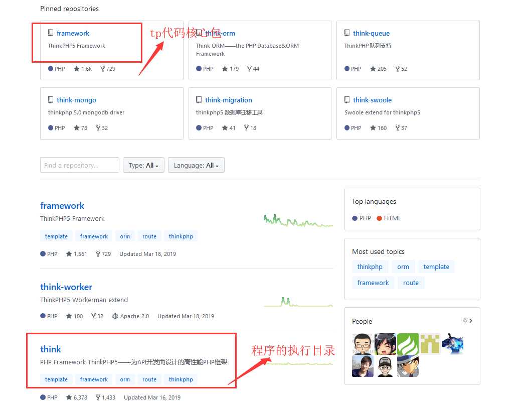Click star count icon of think-swoole card
The width and height of the screenshot is (532, 401).
click(x=373, y=128)
